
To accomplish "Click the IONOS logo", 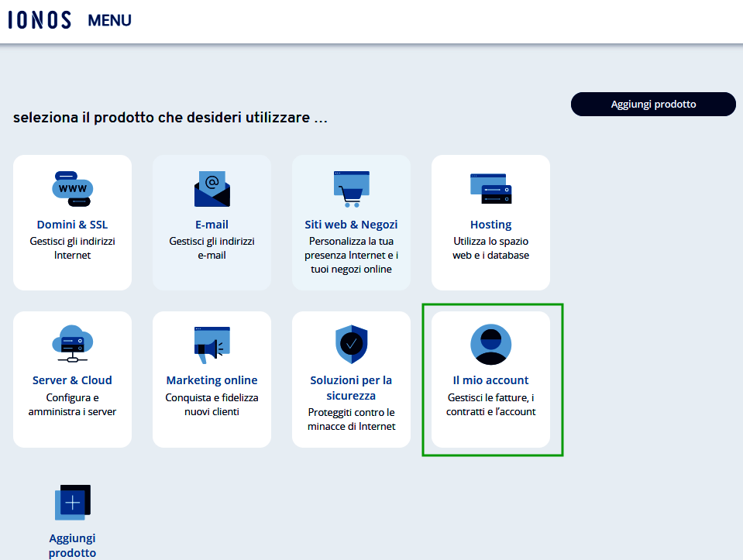I will click(x=40, y=21).
